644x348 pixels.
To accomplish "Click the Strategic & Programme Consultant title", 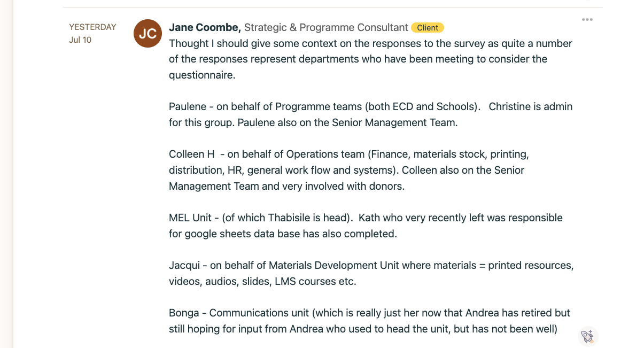I will tap(326, 27).
